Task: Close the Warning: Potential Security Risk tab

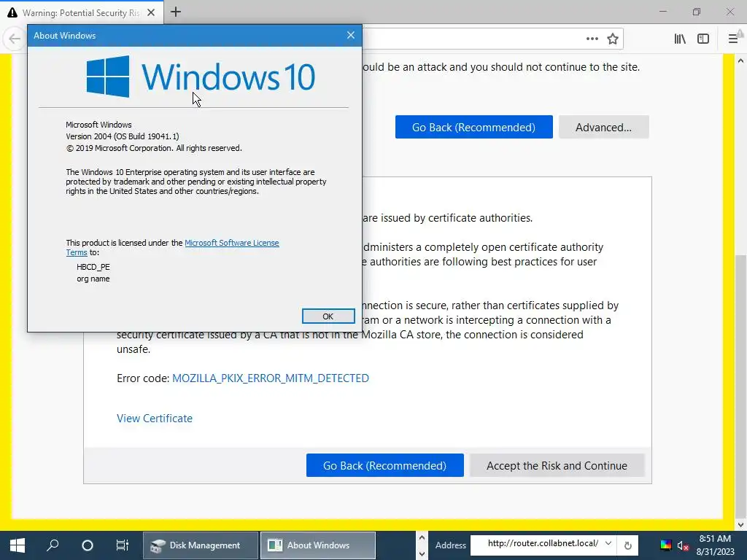Action: (151, 12)
